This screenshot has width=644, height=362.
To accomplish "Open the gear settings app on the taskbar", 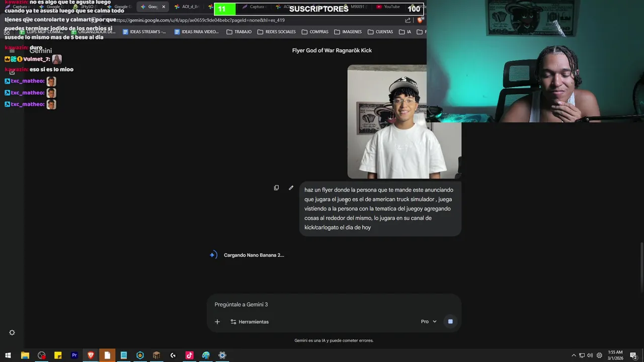I will (222, 355).
